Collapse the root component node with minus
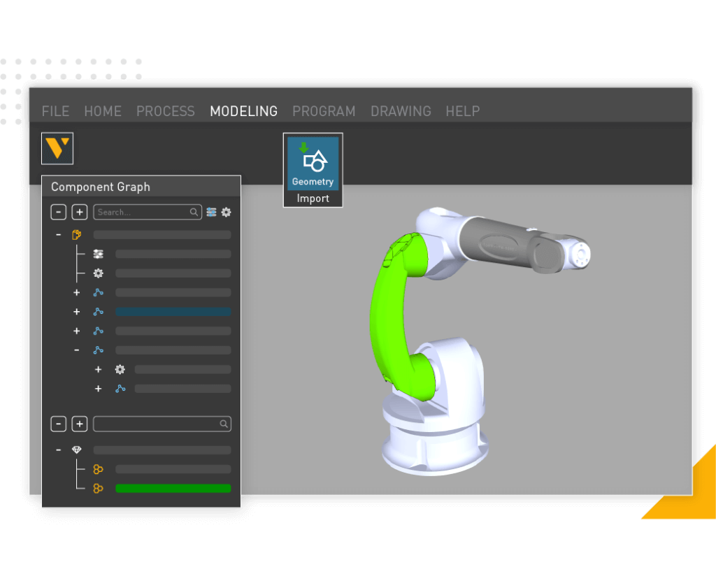The image size is (716, 588). coord(59,235)
